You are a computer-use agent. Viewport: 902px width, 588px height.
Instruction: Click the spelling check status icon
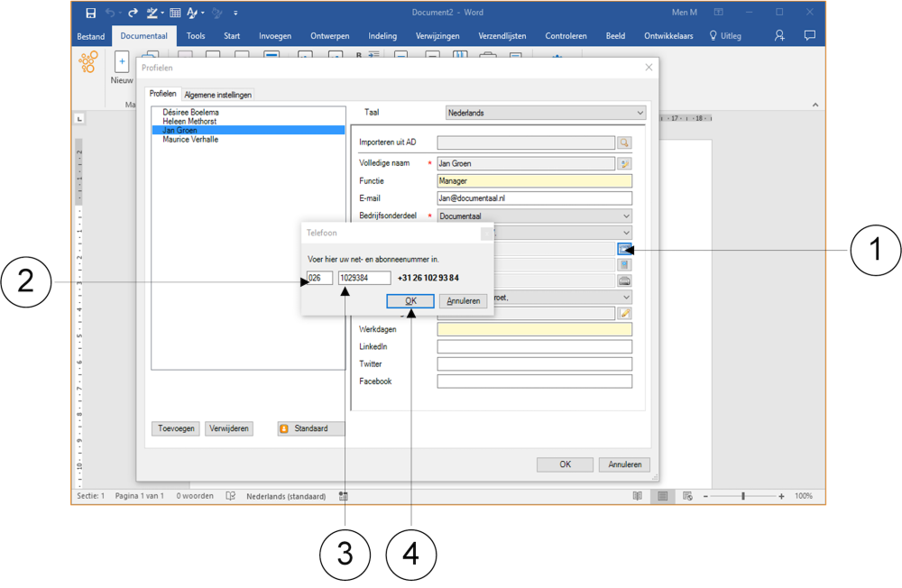(231, 496)
